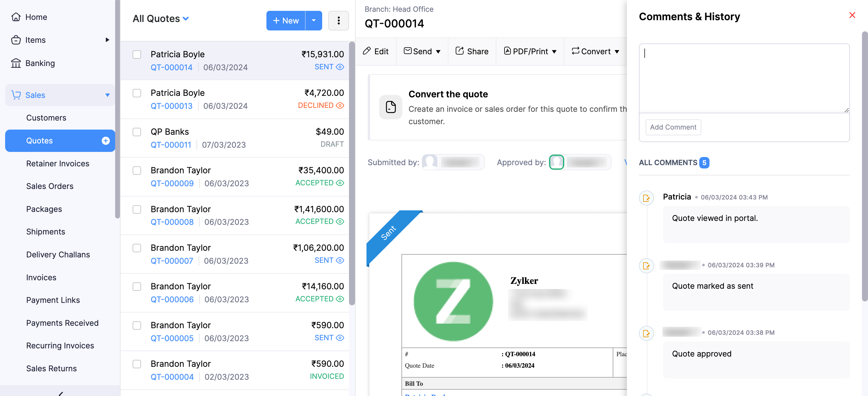Click the Add Comment button
This screenshot has width=868, height=396.
pos(673,127)
